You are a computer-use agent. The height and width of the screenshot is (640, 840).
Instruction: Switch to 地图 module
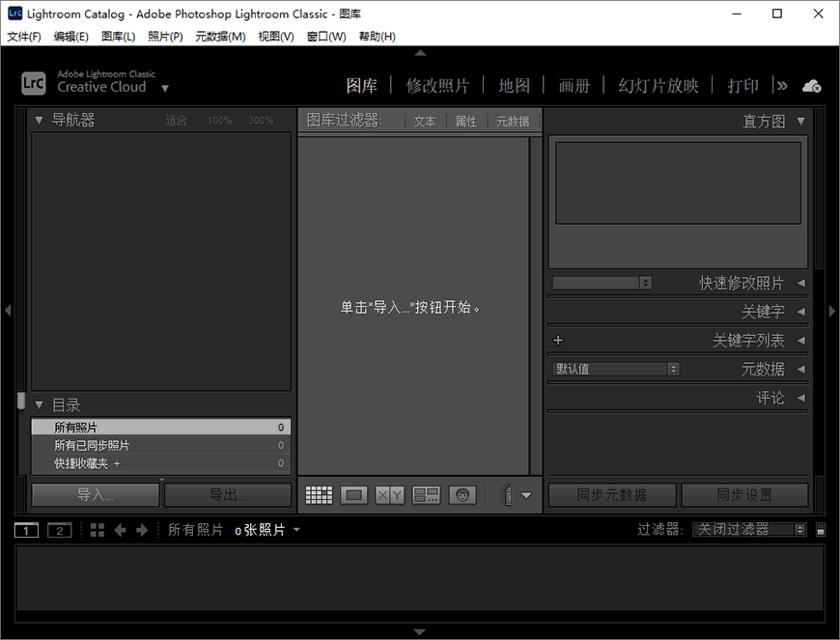[515, 86]
